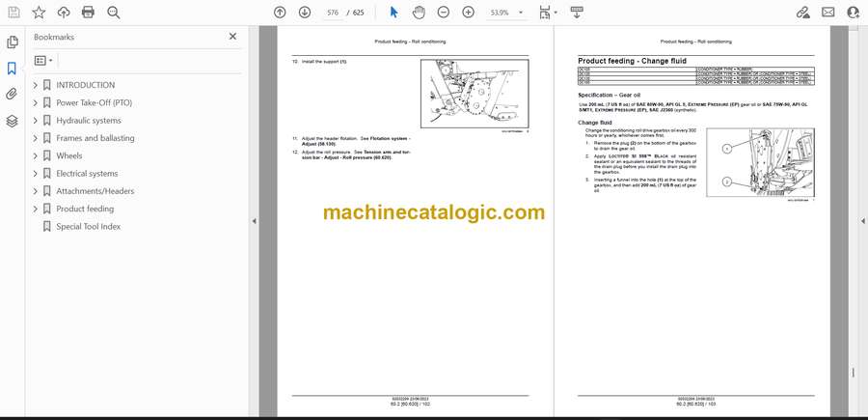868x420 pixels.
Task: Select the page number field showing 576
Action: click(x=332, y=13)
